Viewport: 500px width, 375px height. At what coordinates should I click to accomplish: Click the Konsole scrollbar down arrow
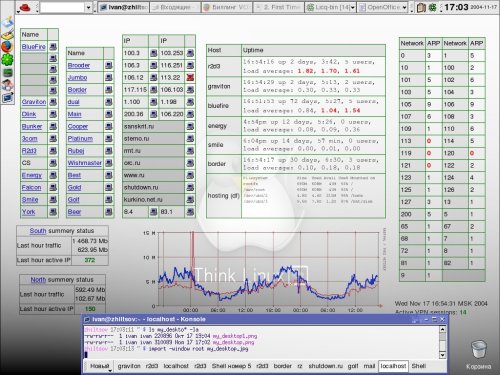[442, 355]
